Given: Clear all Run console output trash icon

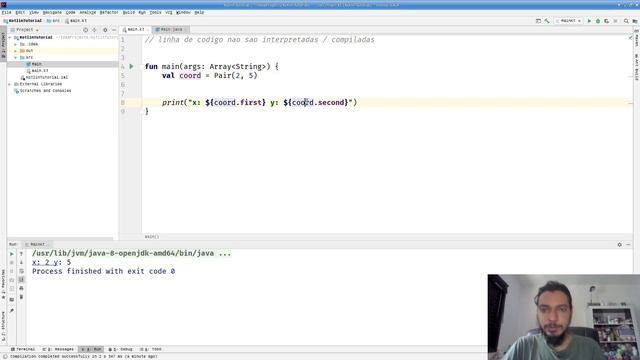Looking at the screenshot, I should click(21, 297).
